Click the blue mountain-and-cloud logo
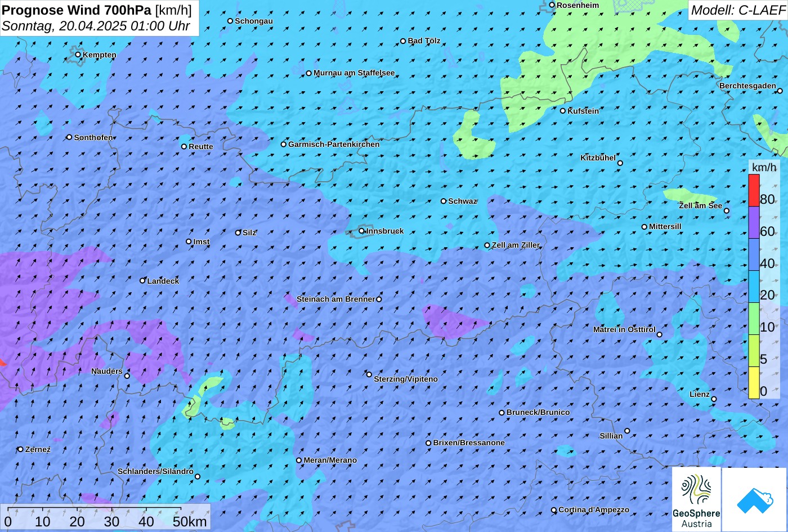Image resolution: width=788 pixels, height=532 pixels. point(754,499)
